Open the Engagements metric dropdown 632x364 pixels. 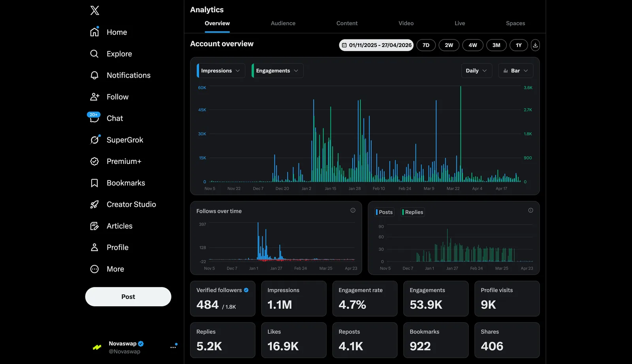(277, 71)
